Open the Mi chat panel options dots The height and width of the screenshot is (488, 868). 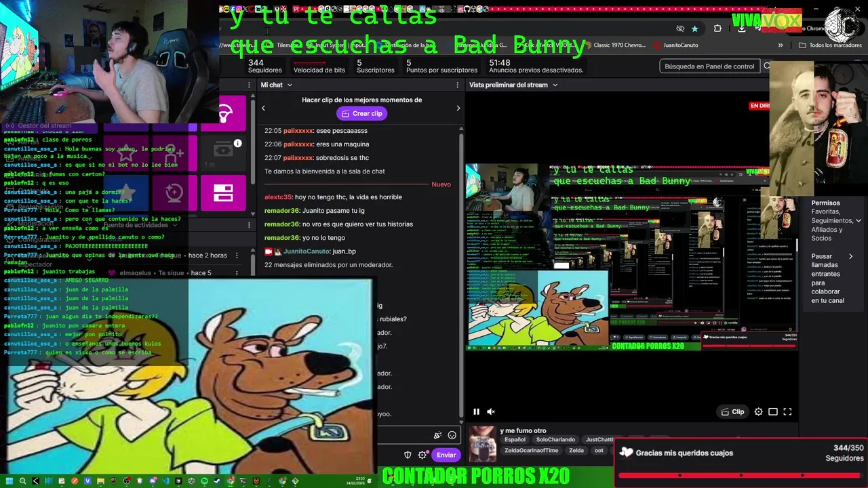coord(458,85)
